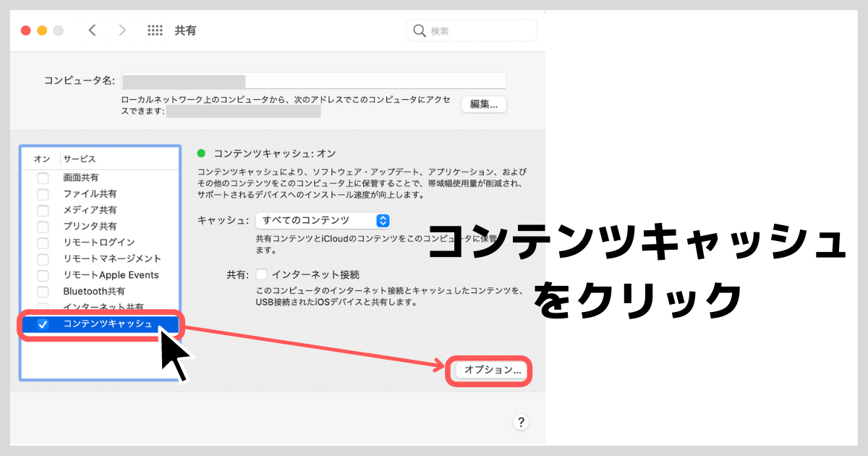Toggle the インターネット接続 sharing checkbox
The height and width of the screenshot is (456, 868).
click(261, 274)
